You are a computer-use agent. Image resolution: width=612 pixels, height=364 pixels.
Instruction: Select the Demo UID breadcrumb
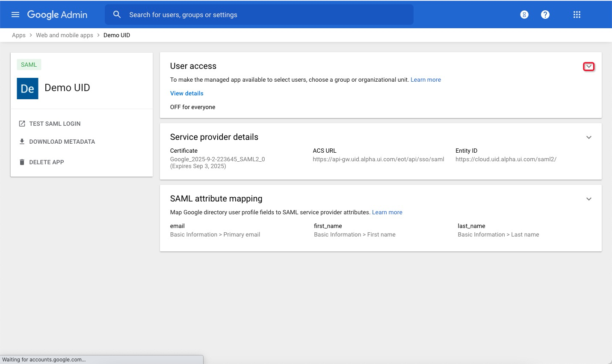click(x=117, y=35)
